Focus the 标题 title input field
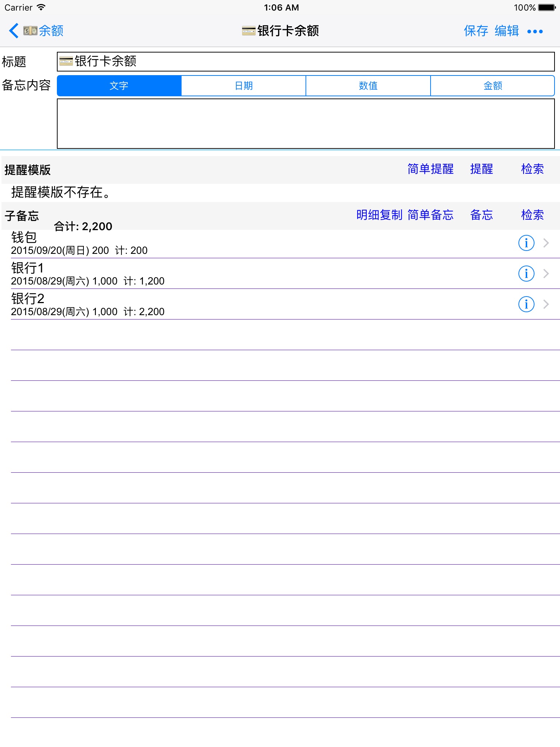Screen dimensions: 560x747 coord(306,62)
